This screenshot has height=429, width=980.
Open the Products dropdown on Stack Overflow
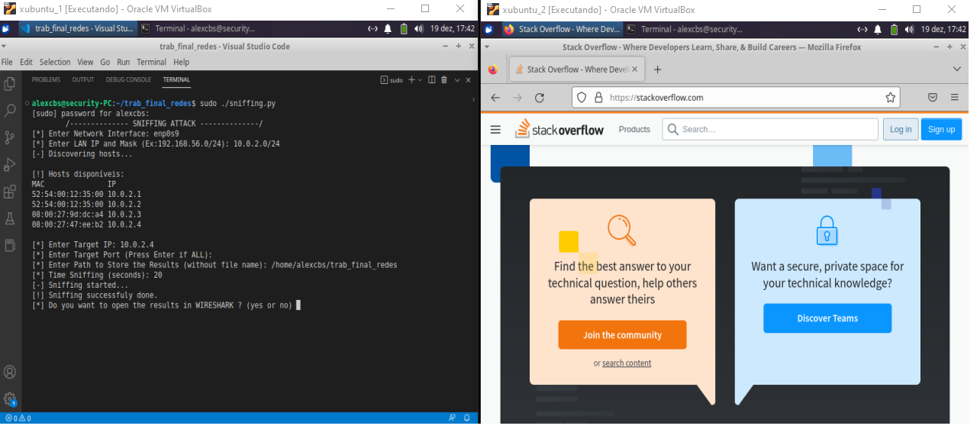pyautogui.click(x=634, y=129)
